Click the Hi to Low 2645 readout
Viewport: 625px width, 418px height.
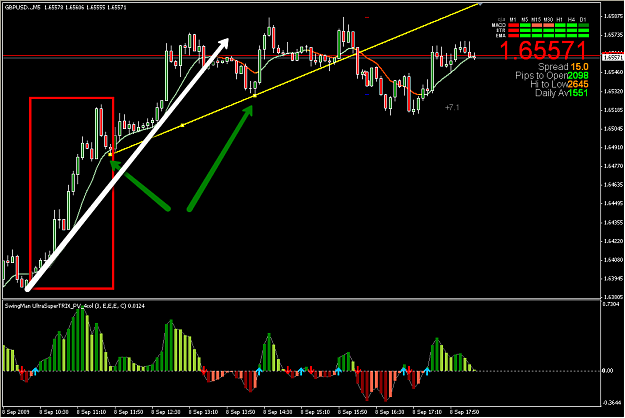click(x=559, y=84)
